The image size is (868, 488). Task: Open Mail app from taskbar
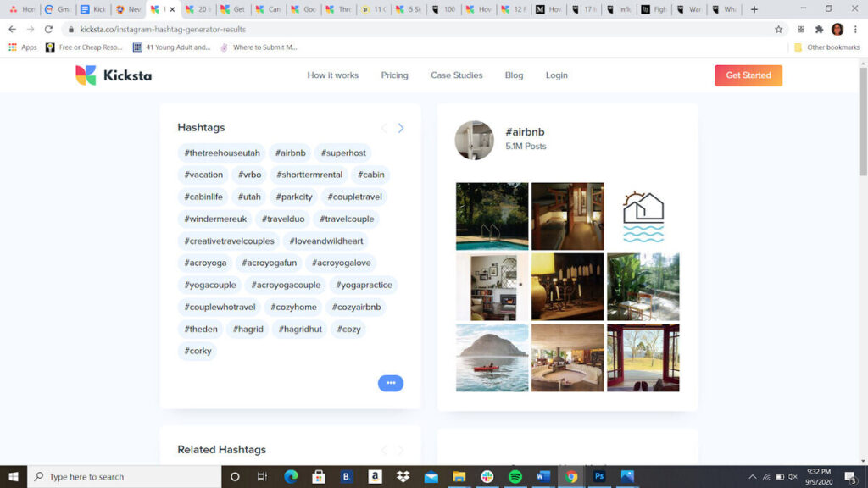431,476
